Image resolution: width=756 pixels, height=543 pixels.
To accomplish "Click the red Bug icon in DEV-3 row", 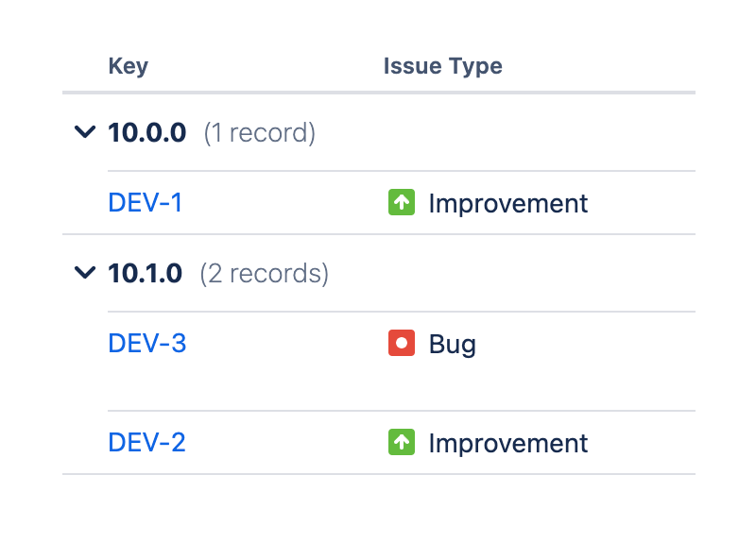I will point(402,343).
